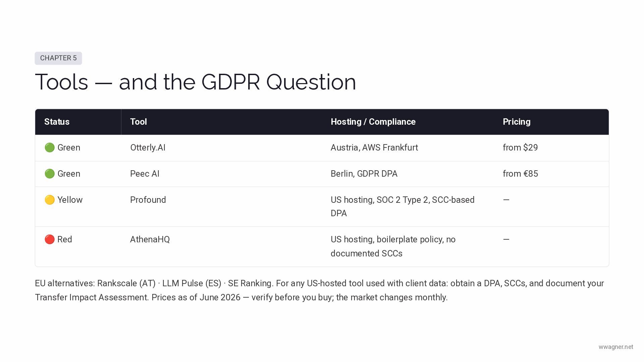Open the wwagner.net footer link
644x362 pixels.
coord(616,347)
